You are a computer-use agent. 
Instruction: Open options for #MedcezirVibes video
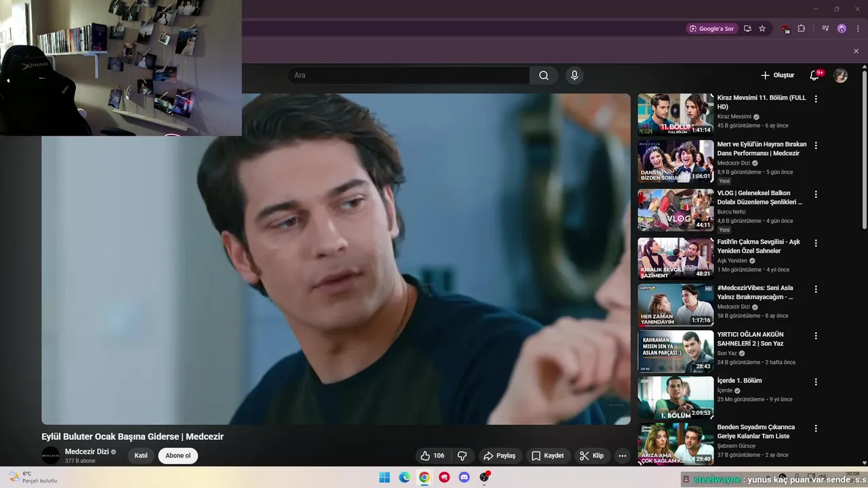pos(816,289)
